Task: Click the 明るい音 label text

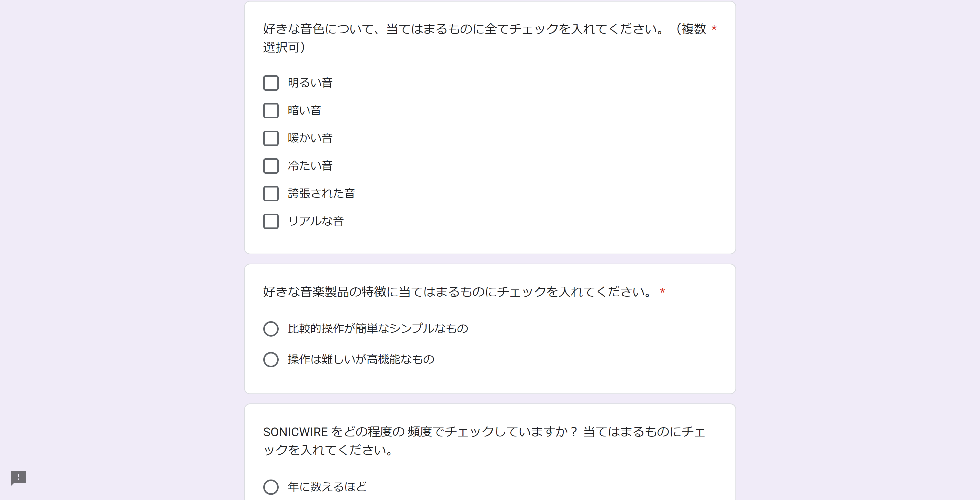Action: click(x=310, y=82)
